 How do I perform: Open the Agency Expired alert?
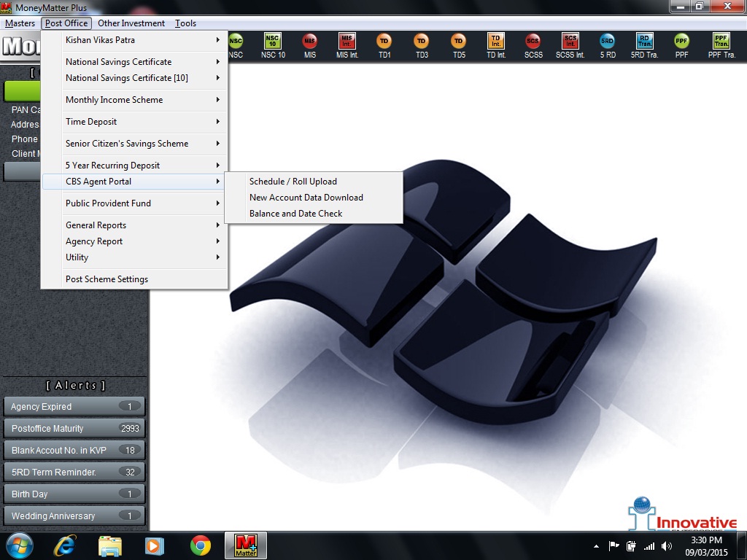tap(74, 407)
